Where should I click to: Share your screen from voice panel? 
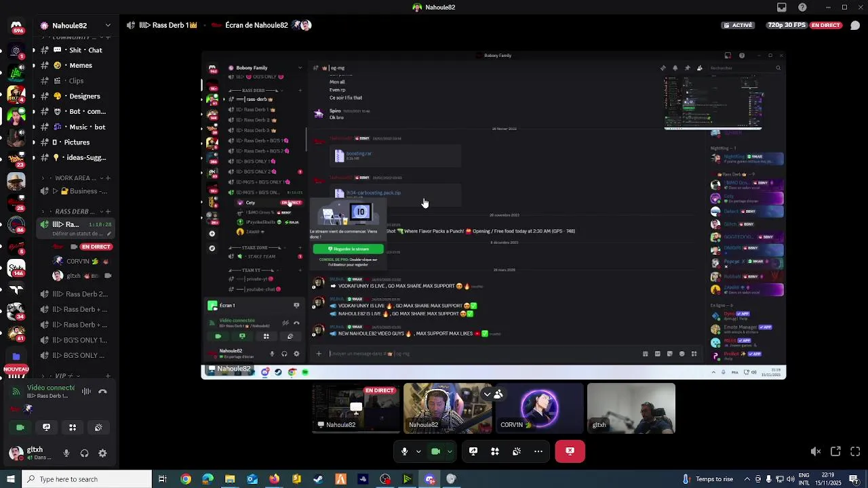coord(46,428)
